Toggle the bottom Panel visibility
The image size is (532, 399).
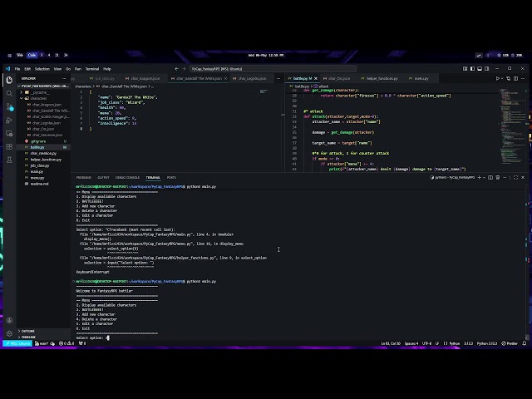coord(480,68)
